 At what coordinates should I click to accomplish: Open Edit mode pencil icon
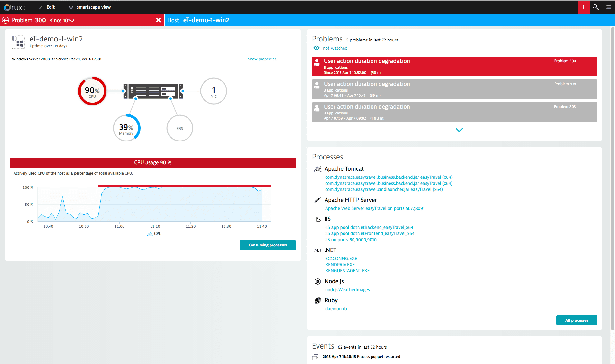tap(41, 7)
